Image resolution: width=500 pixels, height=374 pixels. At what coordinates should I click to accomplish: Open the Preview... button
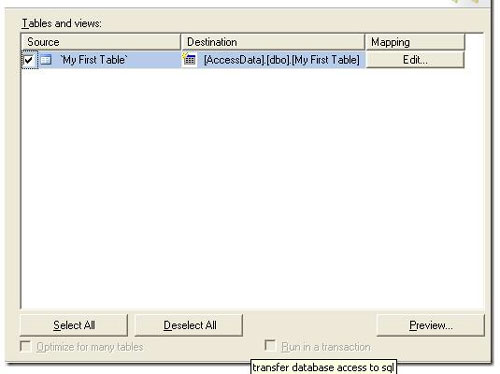point(430,325)
